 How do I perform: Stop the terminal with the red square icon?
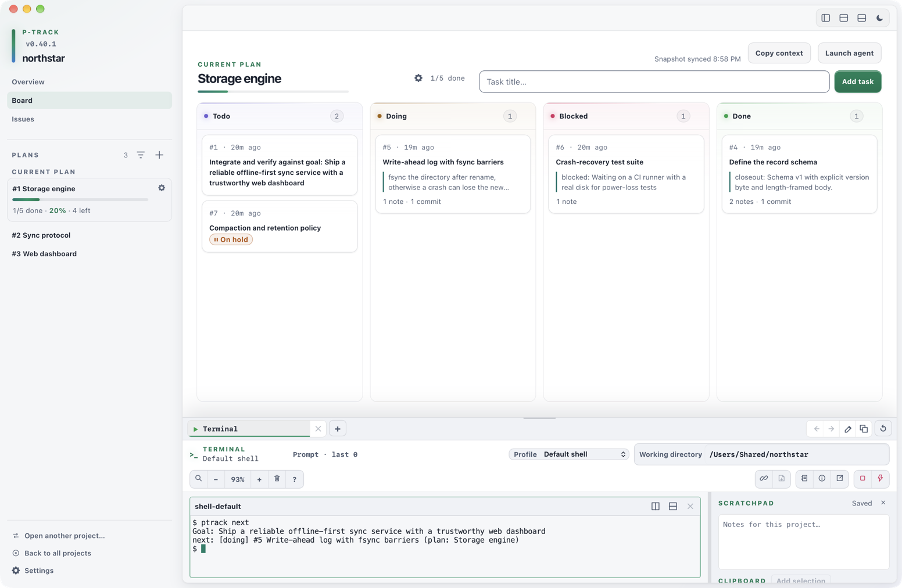point(862,479)
